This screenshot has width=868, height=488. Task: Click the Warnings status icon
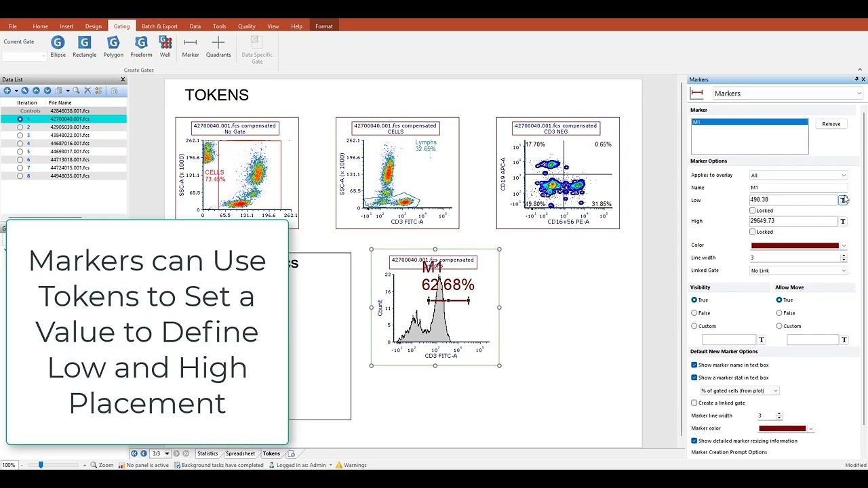[x=338, y=466]
